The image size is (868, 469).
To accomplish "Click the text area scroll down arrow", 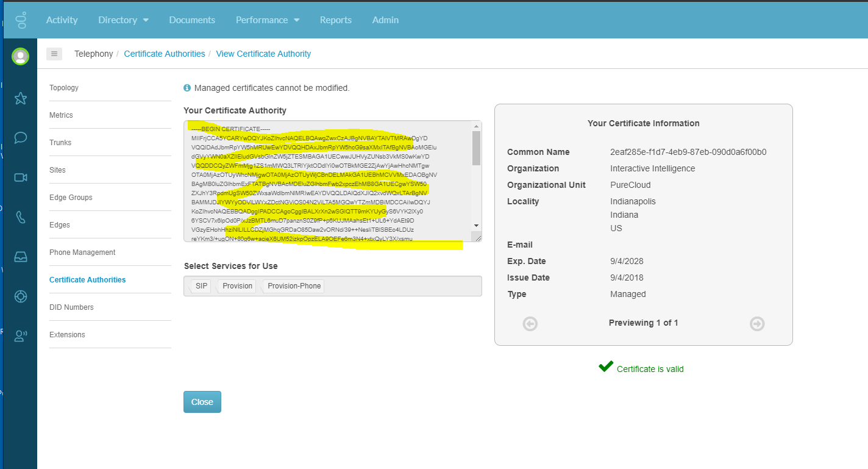I will click(477, 226).
